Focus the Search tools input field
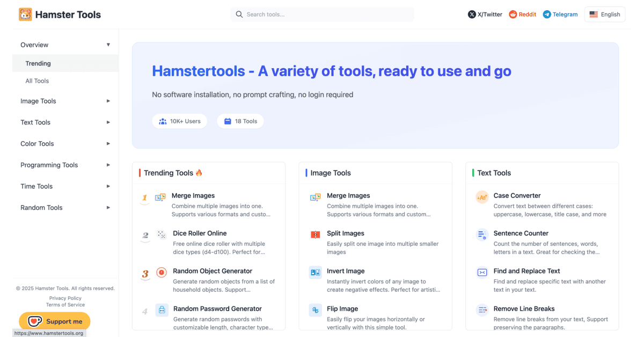 [322, 14]
